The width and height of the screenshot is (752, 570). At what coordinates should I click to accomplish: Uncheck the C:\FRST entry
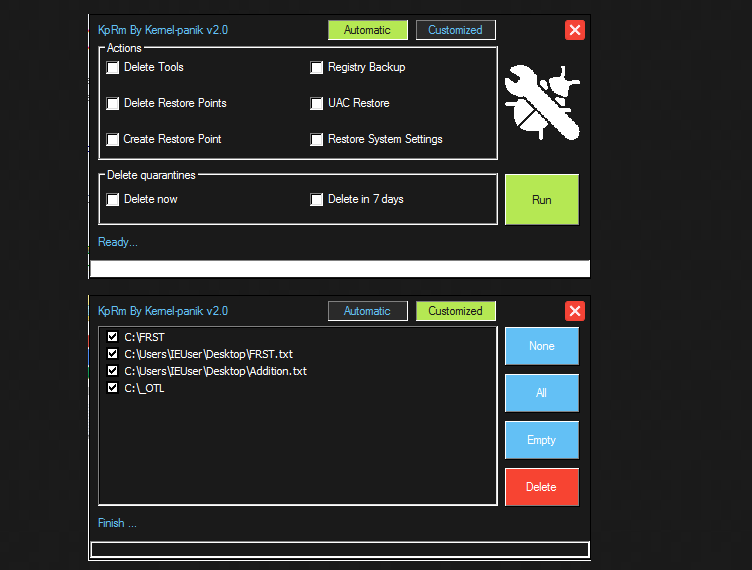(112, 338)
